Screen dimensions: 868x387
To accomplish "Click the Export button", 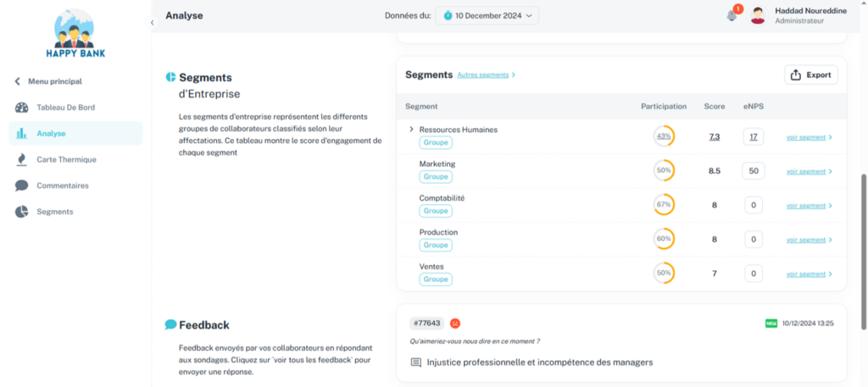I will [810, 75].
